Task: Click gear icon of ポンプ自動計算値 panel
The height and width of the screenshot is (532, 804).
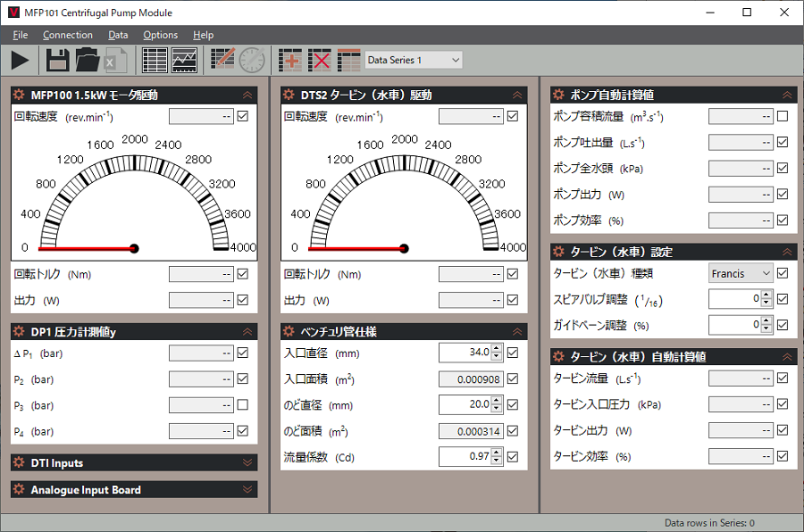Action: (558, 95)
